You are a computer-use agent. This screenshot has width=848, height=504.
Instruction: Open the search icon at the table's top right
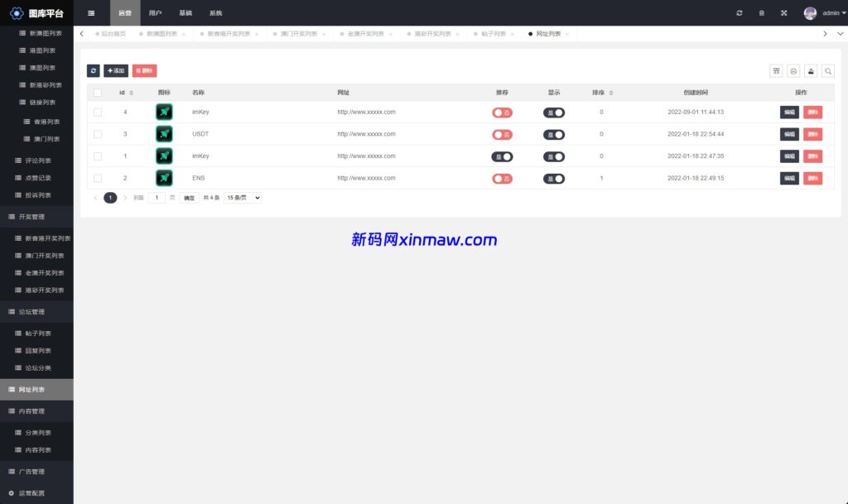tap(828, 71)
